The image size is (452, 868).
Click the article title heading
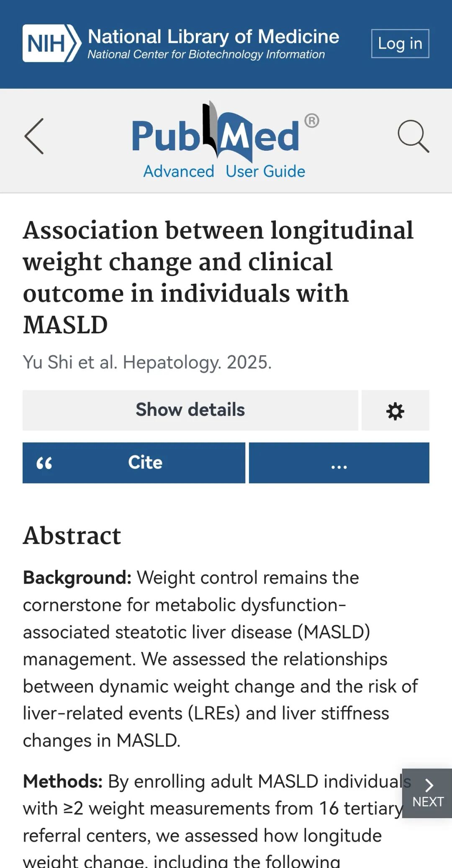coord(218,277)
